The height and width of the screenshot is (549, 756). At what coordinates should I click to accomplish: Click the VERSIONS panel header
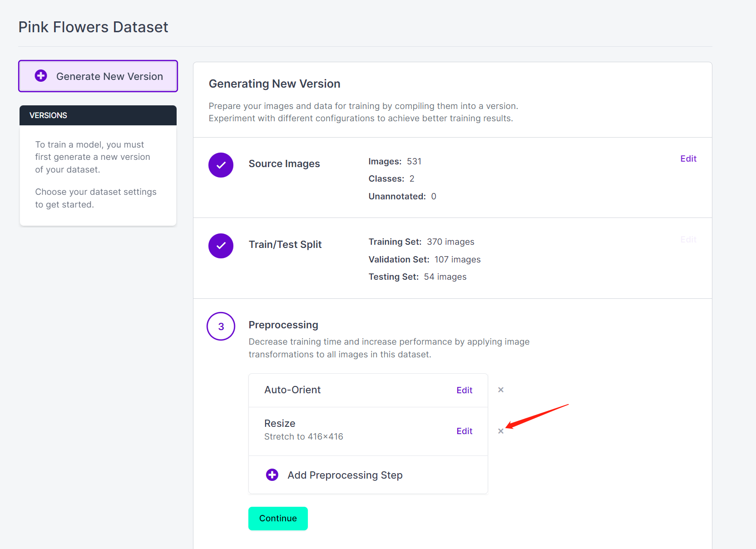pos(98,115)
